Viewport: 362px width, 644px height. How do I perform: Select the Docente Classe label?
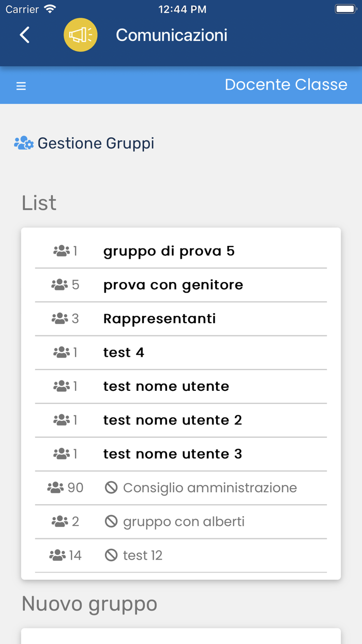coord(286,84)
